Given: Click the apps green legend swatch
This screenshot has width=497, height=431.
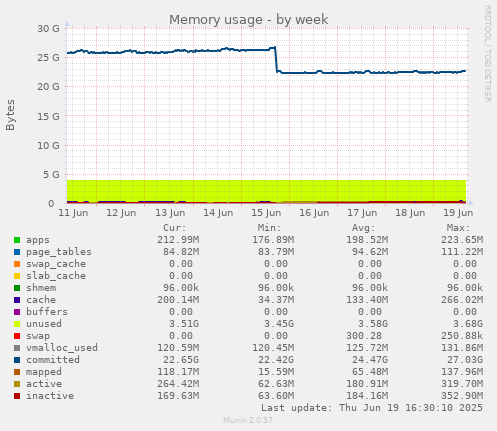Looking at the screenshot, I should click(17, 240).
